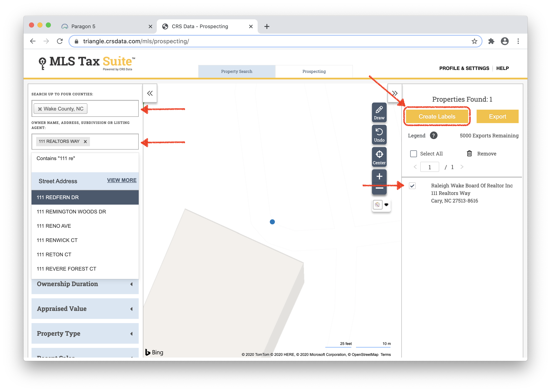Click the Remove trash icon

pyautogui.click(x=469, y=154)
